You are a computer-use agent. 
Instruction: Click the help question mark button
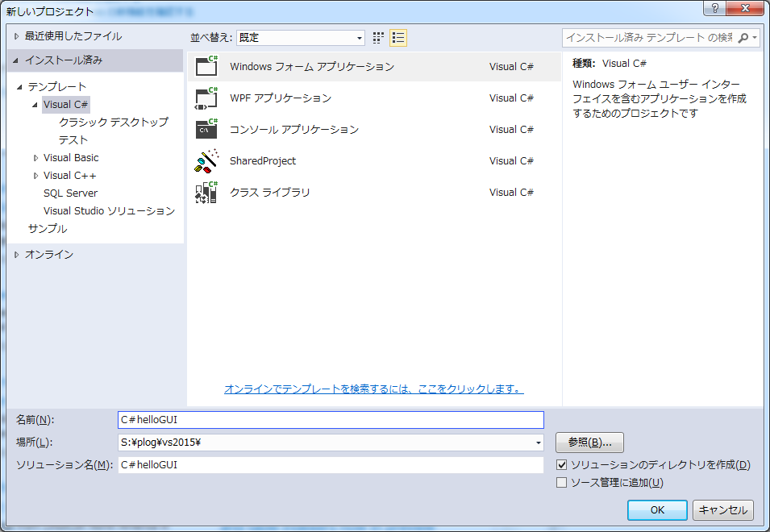tap(714, 8)
